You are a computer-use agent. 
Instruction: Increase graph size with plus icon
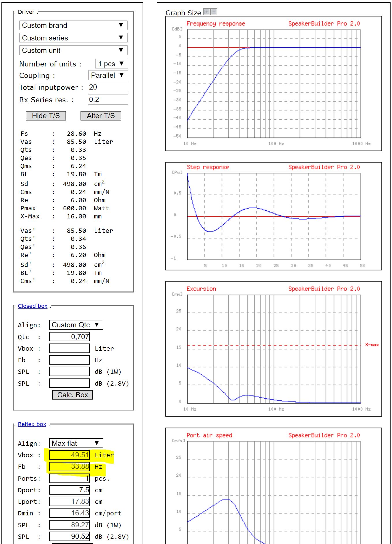point(207,12)
